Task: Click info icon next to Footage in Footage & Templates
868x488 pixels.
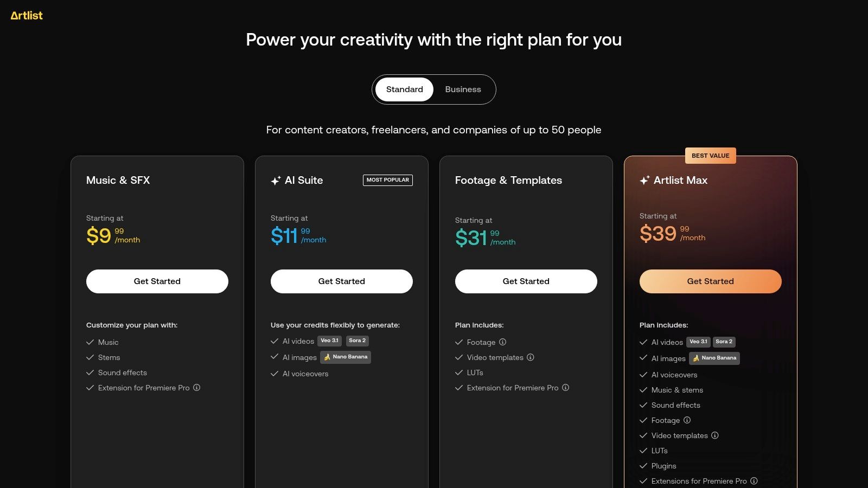Action: coord(503,342)
